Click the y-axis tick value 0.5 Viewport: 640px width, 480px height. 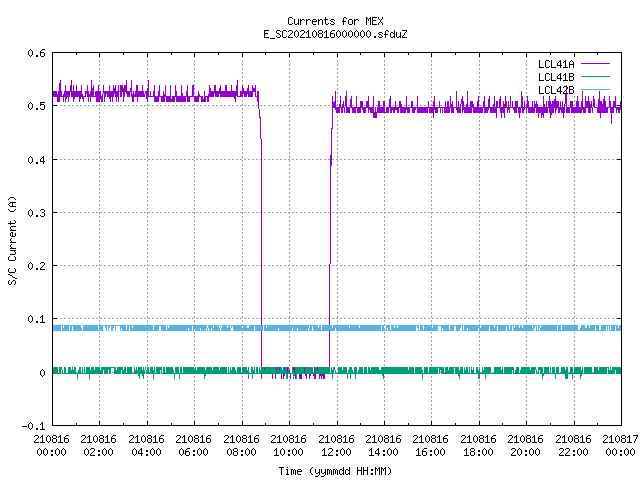pyautogui.click(x=36, y=106)
